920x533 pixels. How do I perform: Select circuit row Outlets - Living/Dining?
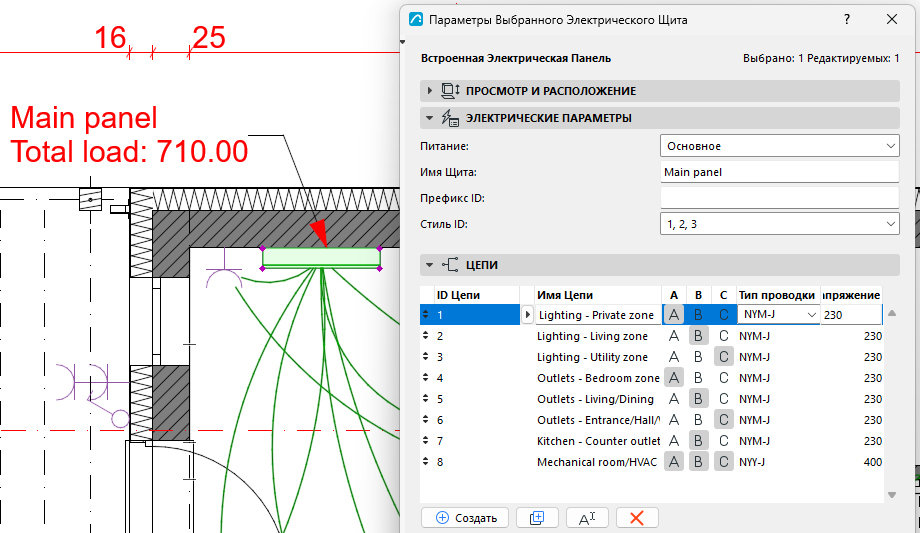(651, 399)
